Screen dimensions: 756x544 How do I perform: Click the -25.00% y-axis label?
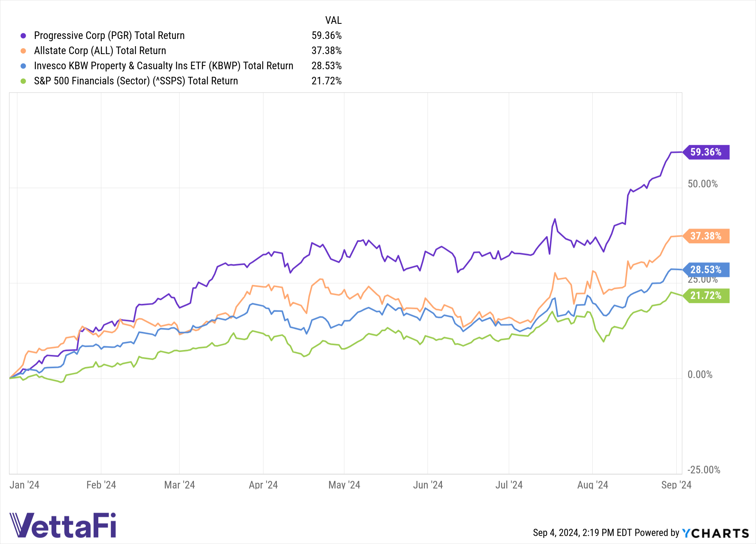704,470
